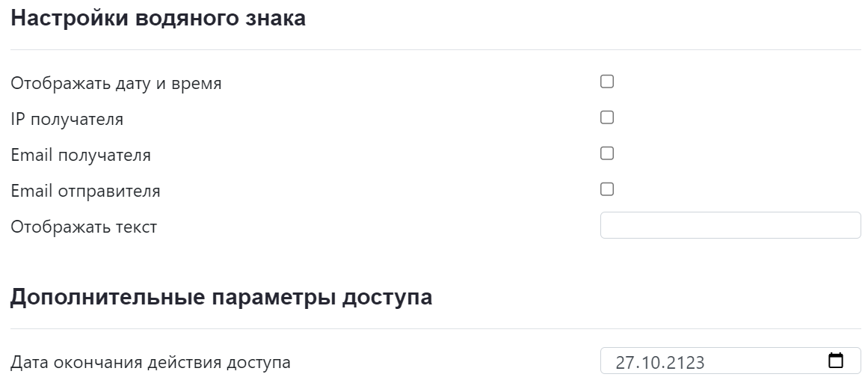Toggle the 'IP получателя' checkbox
Screen dimensions: 868x386
pos(607,117)
